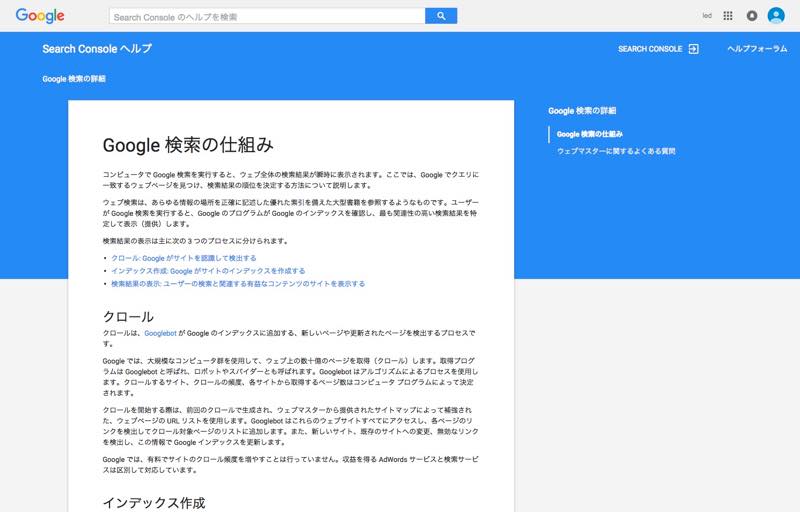800x512 pixels.
Task: Open the notifications bell icon
Action: point(752,16)
